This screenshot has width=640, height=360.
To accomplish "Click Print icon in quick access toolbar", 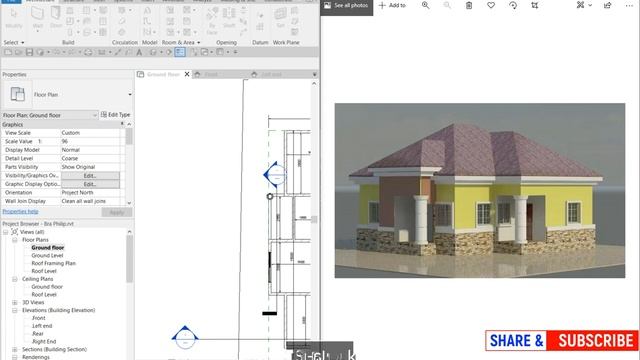I will click(x=88, y=52).
